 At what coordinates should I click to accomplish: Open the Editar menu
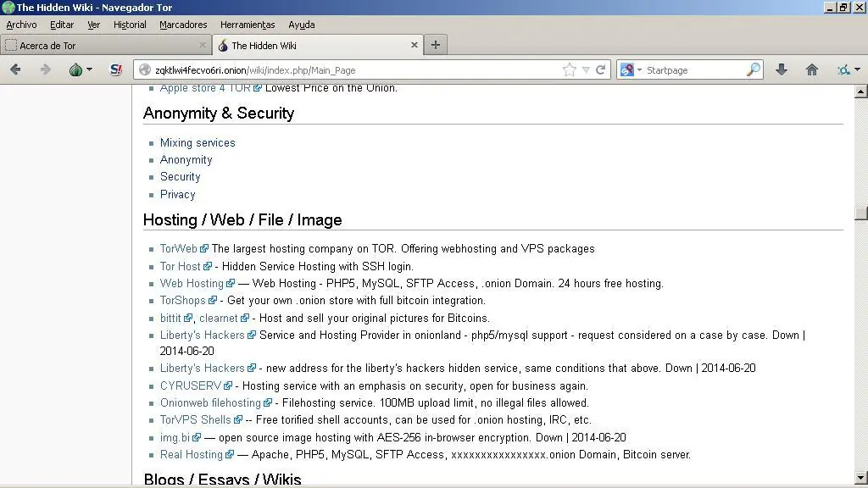tap(61, 25)
